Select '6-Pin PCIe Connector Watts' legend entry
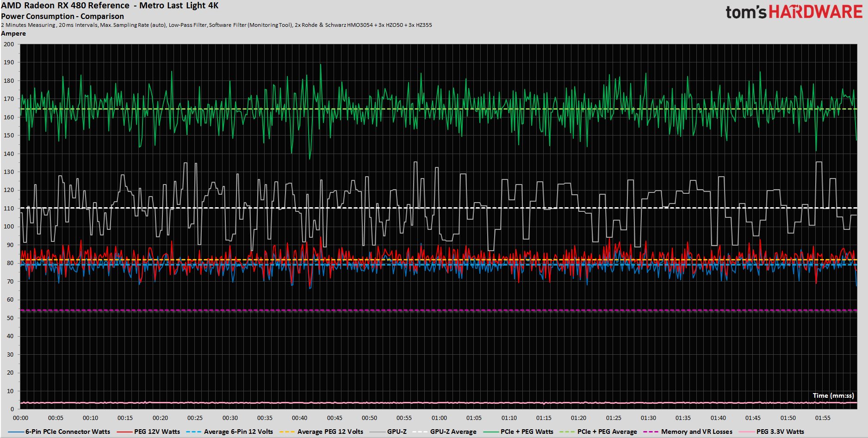The width and height of the screenshot is (868, 438). click(68, 432)
